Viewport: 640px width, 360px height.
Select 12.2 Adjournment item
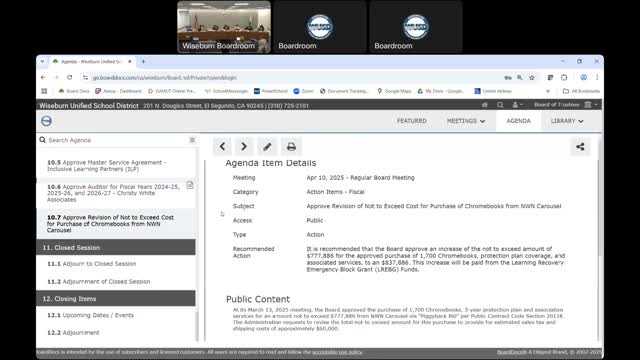(116, 333)
